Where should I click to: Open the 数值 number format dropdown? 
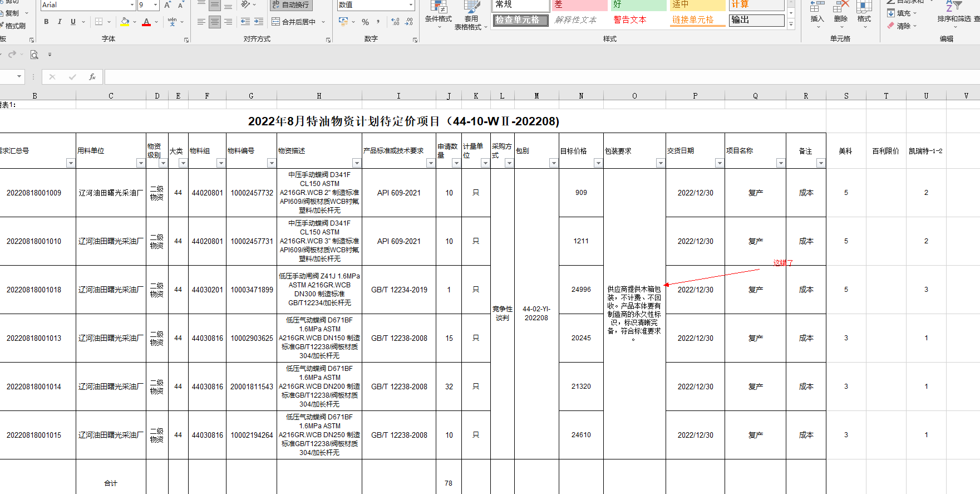click(411, 5)
